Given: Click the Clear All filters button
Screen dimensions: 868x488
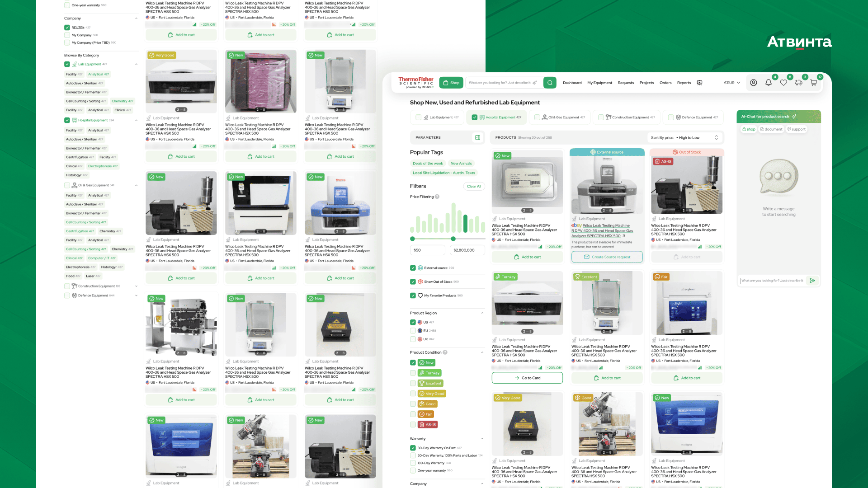Looking at the screenshot, I should (474, 186).
